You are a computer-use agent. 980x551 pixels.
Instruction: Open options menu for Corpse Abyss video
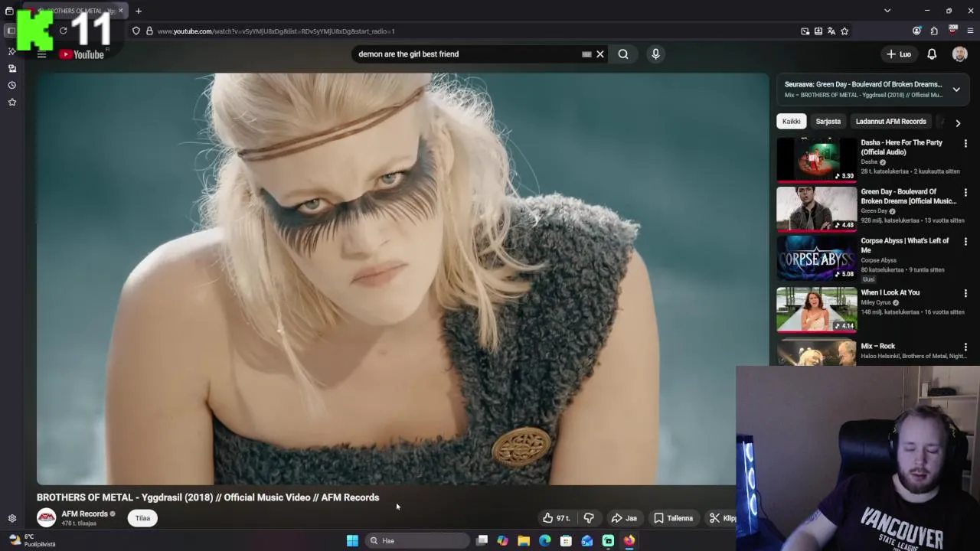pyautogui.click(x=965, y=241)
